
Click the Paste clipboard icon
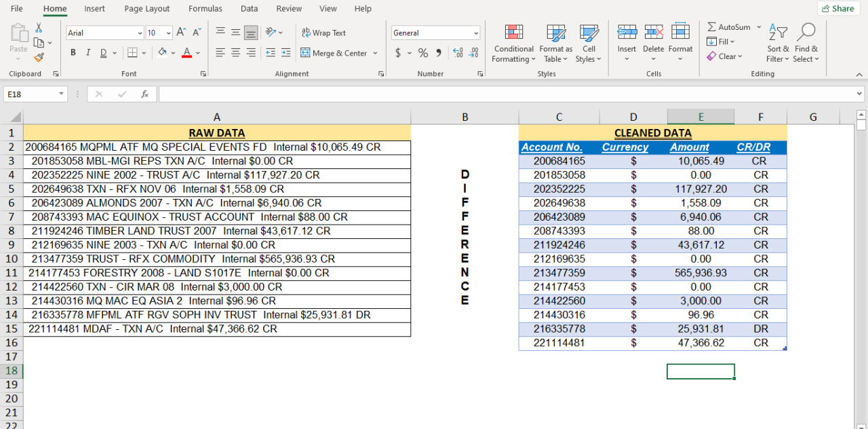[19, 33]
